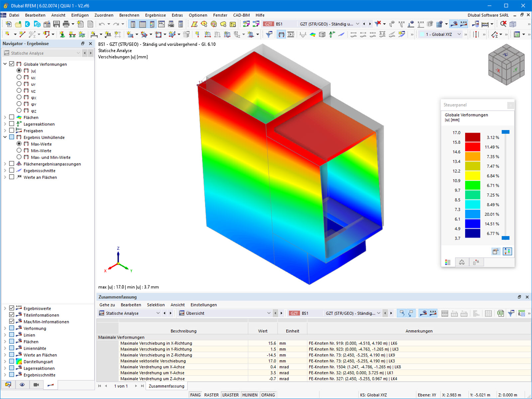Viewport: 532px width, 399px height.
Task: Click the Zusammenfassung tab at table bottom
Action: (x=167, y=386)
